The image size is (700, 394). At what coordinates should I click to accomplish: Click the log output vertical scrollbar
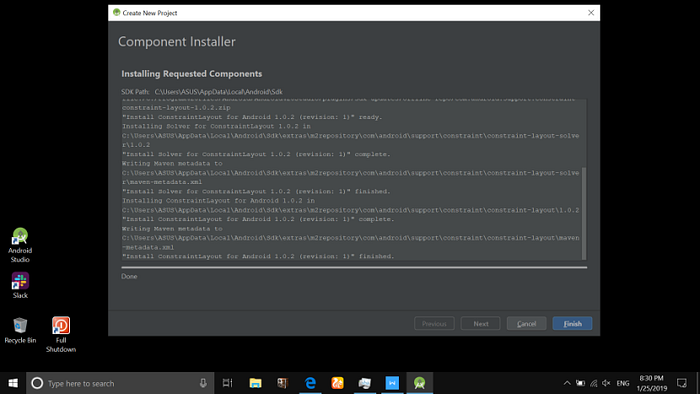point(583,213)
